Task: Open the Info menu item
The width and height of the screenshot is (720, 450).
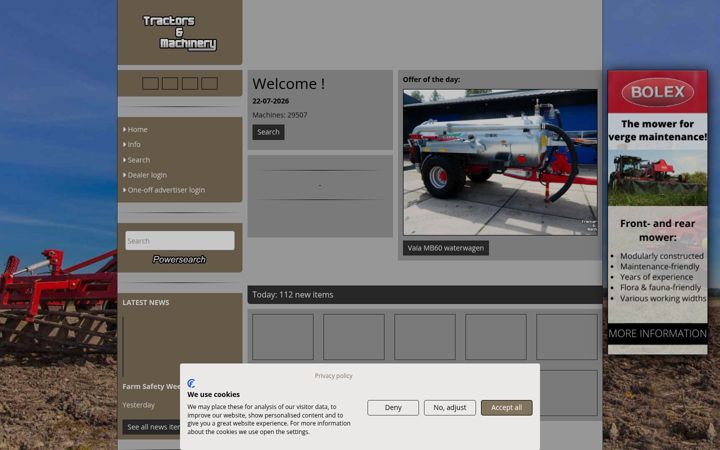Action: click(x=134, y=144)
